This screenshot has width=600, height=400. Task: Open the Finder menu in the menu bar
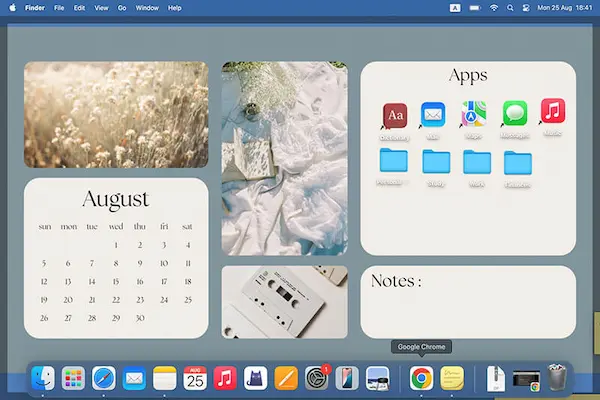(35, 8)
